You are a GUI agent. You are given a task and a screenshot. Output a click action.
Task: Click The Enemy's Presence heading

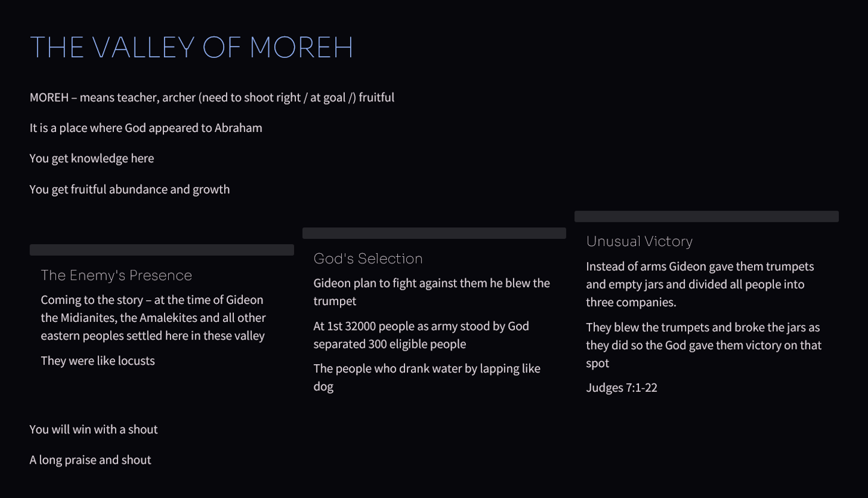[116, 275]
